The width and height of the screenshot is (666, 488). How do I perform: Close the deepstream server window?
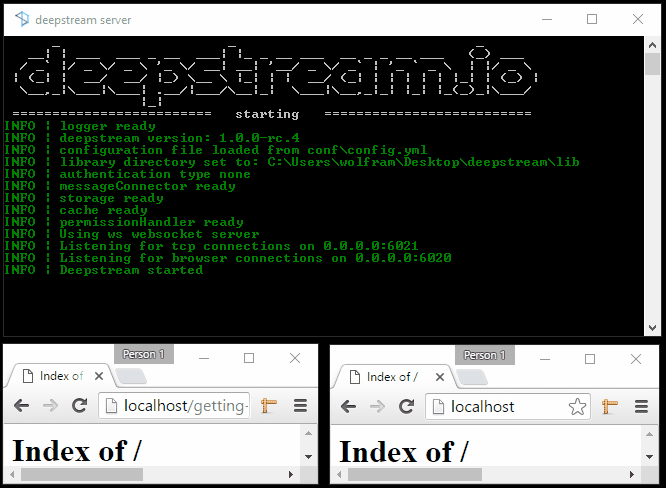[x=638, y=19]
